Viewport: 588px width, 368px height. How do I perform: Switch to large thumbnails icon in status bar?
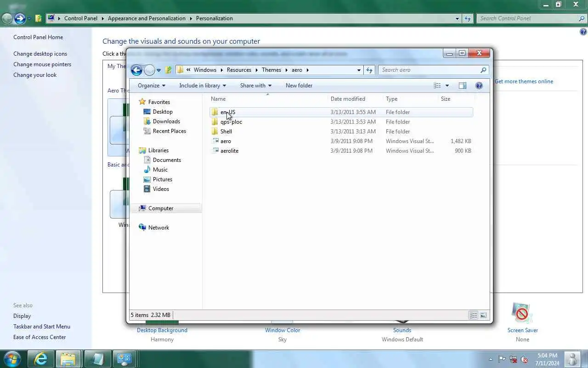pos(483,315)
